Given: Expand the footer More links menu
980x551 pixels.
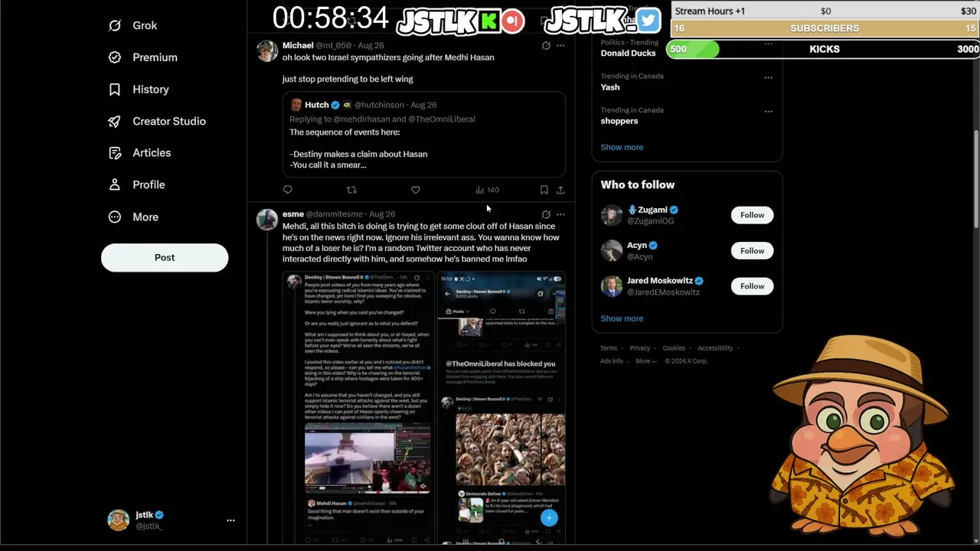Looking at the screenshot, I should coord(645,361).
